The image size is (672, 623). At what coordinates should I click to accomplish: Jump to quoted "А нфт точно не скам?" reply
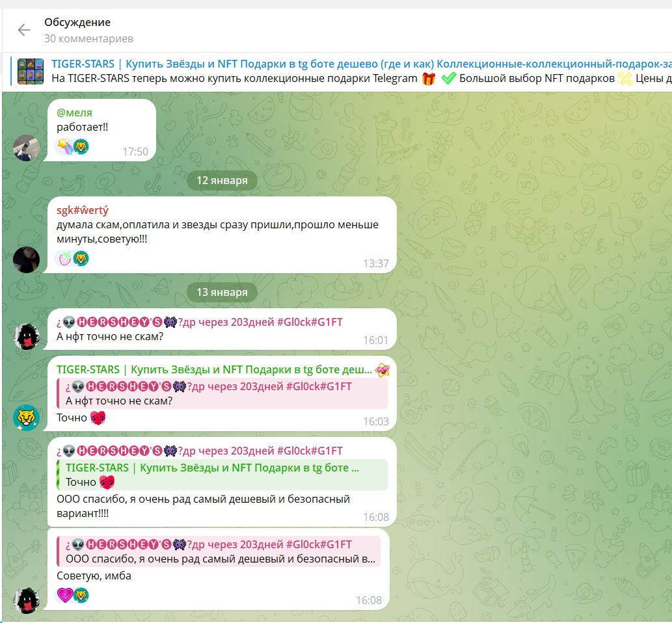click(222, 393)
